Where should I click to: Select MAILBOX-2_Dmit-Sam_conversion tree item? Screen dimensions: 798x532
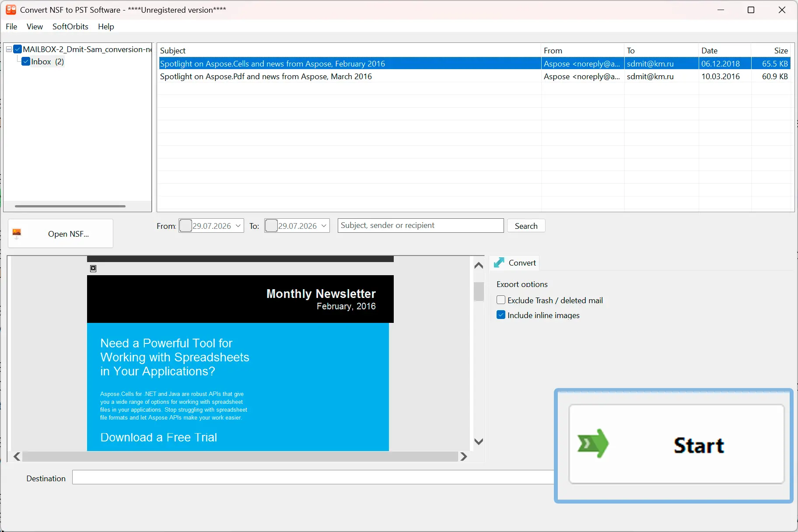(x=87, y=49)
